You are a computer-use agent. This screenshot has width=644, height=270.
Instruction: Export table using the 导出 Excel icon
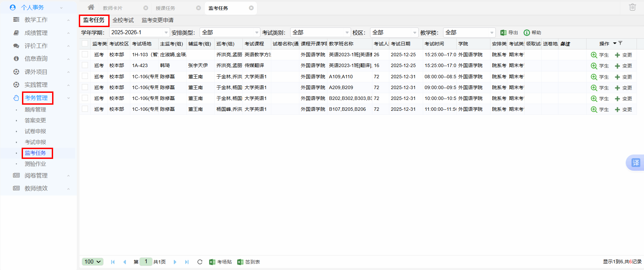[x=509, y=33]
